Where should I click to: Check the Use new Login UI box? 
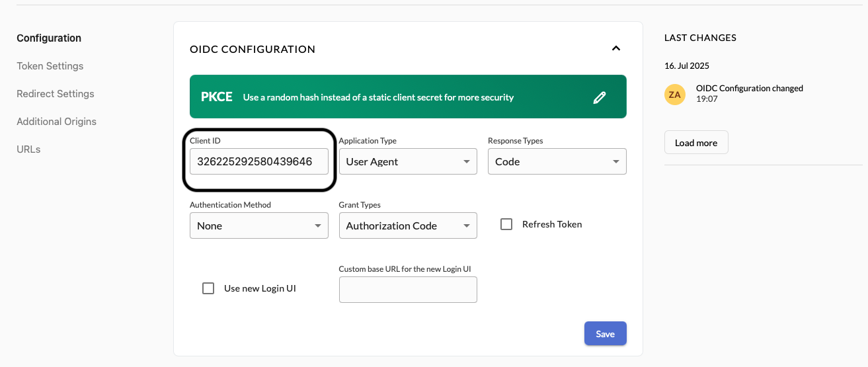(208, 288)
